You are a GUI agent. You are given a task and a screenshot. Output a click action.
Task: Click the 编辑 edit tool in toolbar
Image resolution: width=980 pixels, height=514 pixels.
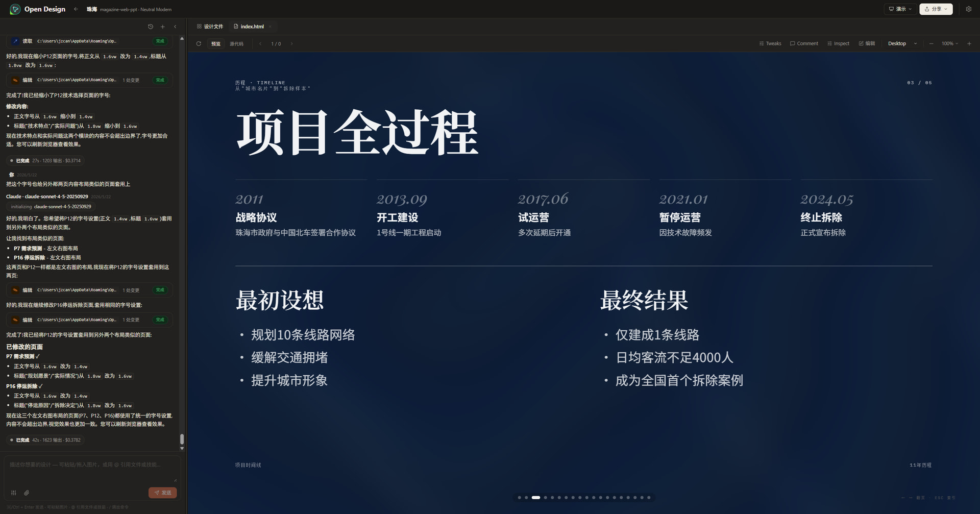[x=867, y=44]
